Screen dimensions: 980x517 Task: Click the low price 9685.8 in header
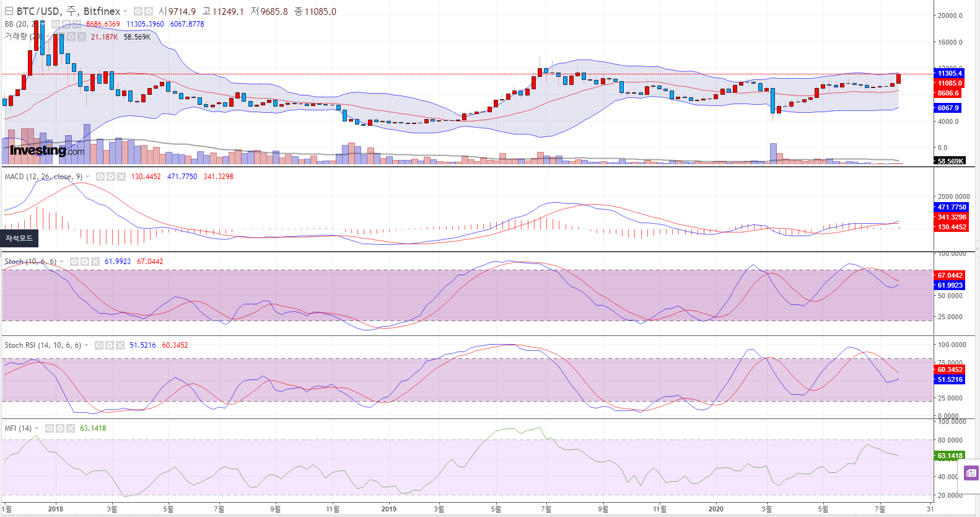pyautogui.click(x=274, y=12)
